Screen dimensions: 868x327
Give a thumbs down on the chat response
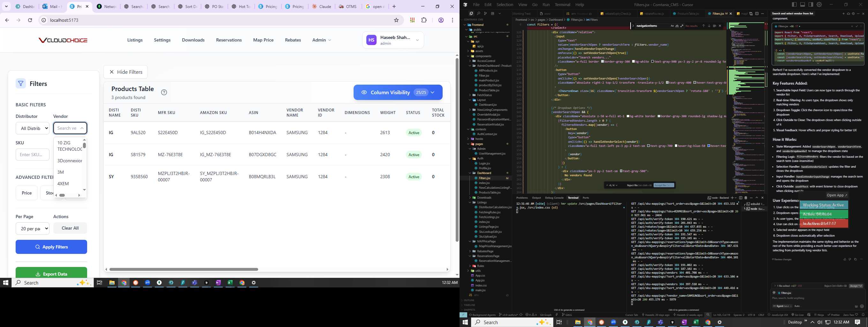[850, 259]
